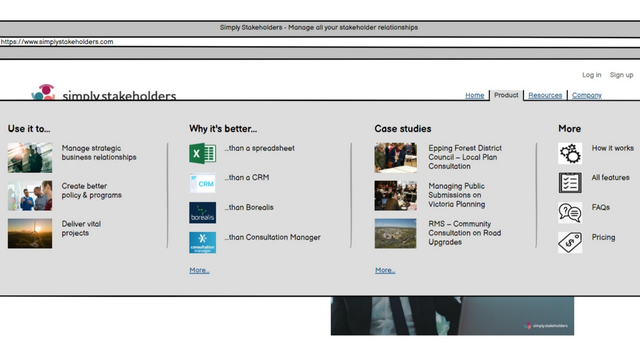This screenshot has width=640, height=360.
Task: Open the Epping Forest case study photo
Action: pos(396,158)
